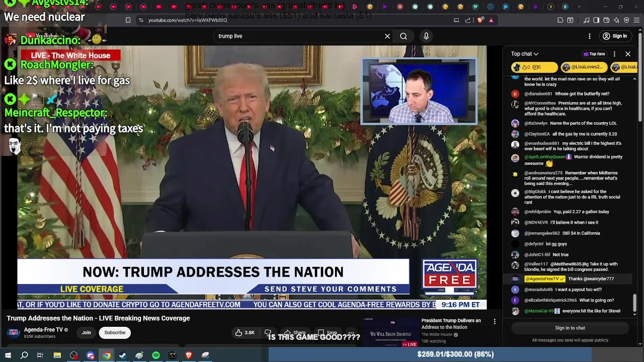The width and height of the screenshot is (644, 362).
Task: Open Leo AI sparkle icon
Action: 616,20
